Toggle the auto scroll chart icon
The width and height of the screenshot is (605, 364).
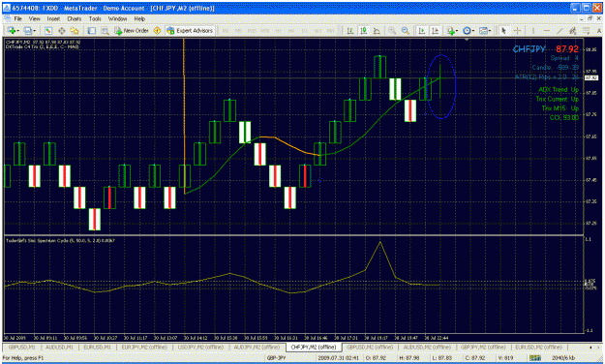(422, 30)
